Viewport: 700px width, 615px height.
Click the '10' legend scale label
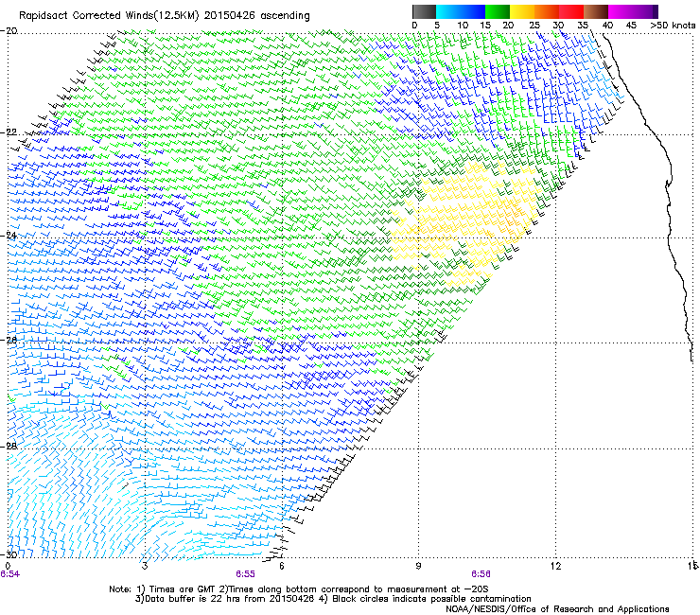click(463, 26)
